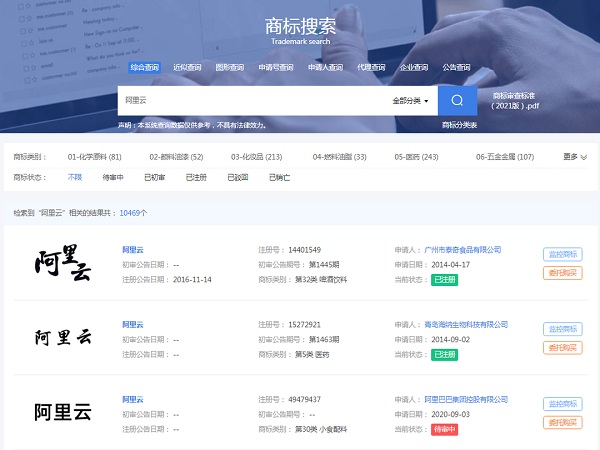Filter by 02-颜料油漆 (52) category

176,157
